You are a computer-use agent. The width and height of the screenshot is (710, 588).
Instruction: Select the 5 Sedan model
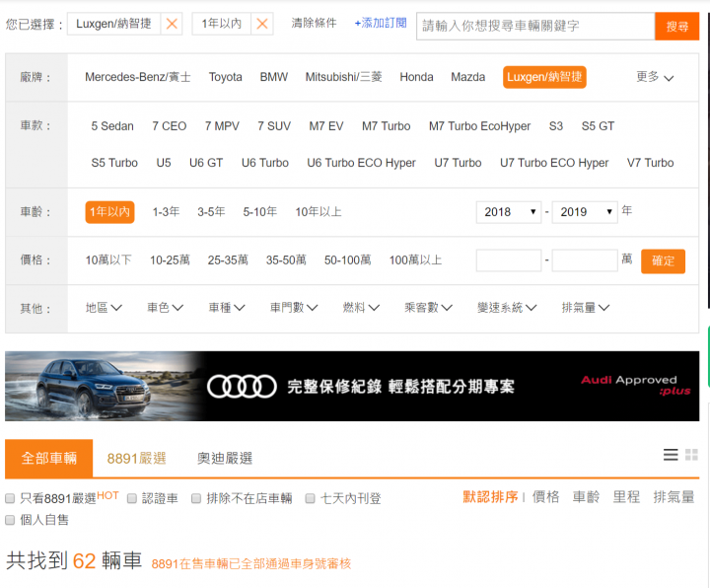pyautogui.click(x=112, y=126)
